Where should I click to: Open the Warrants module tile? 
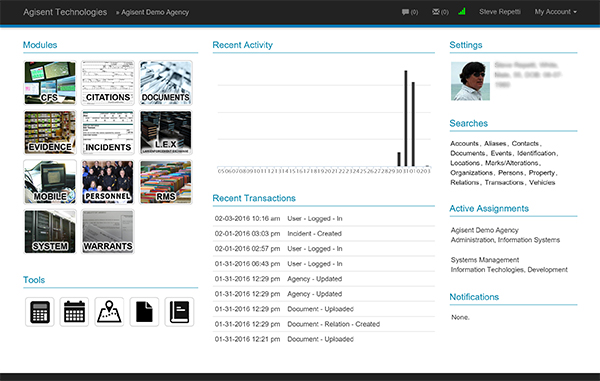pyautogui.click(x=108, y=231)
